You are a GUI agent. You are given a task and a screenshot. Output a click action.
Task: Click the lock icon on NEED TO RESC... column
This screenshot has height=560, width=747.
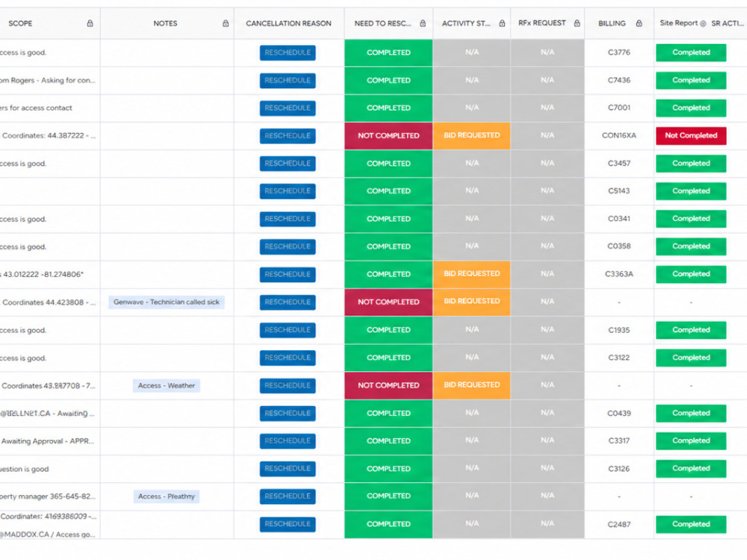pyautogui.click(x=423, y=23)
